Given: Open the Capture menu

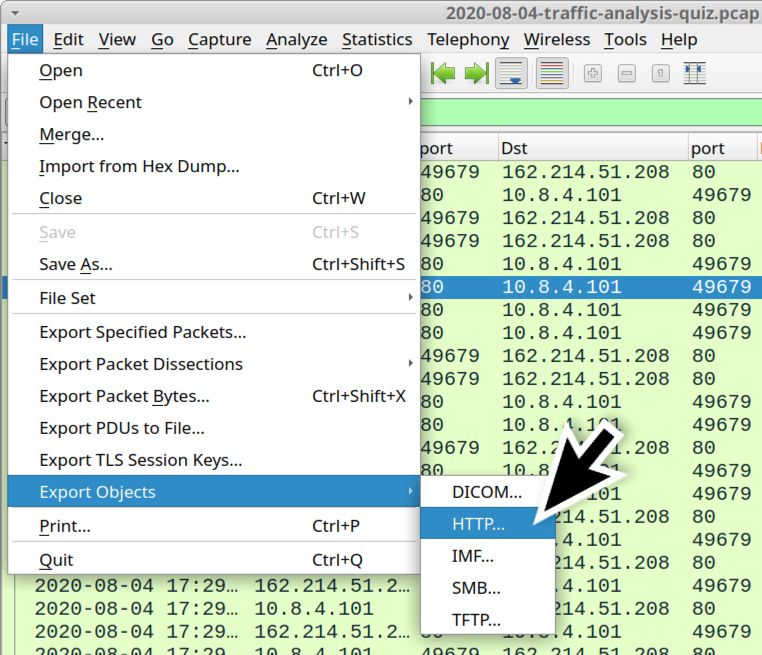Looking at the screenshot, I should (x=220, y=39).
